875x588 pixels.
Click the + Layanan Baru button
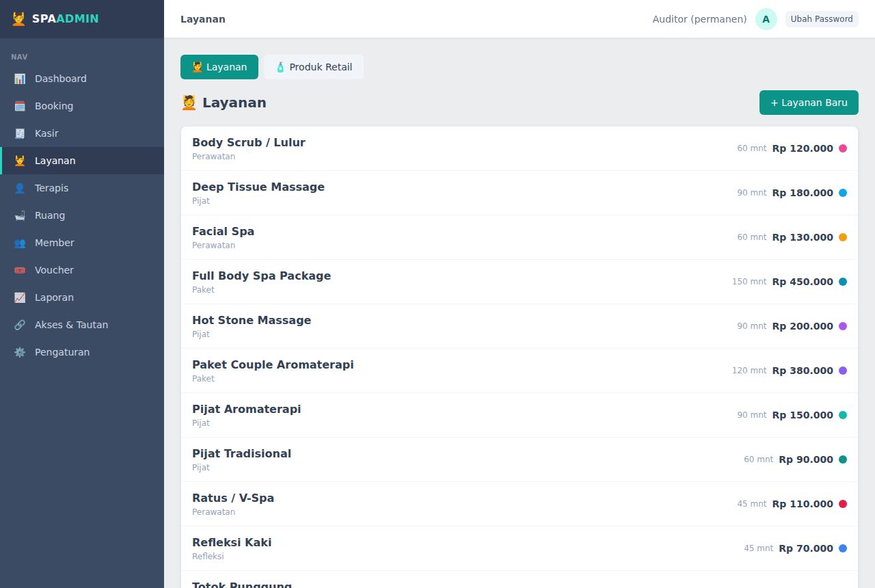pyautogui.click(x=809, y=103)
